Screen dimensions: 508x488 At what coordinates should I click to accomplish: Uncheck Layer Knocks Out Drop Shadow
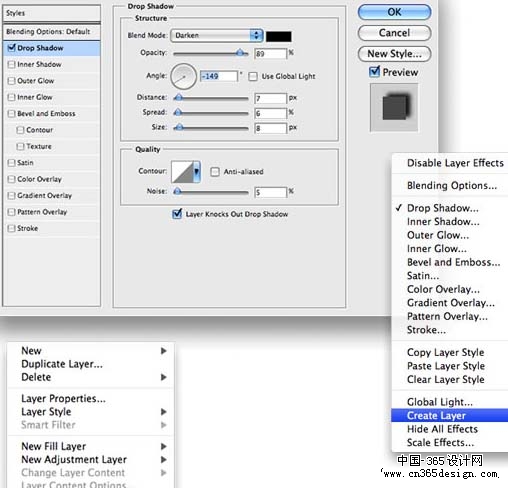(177, 214)
